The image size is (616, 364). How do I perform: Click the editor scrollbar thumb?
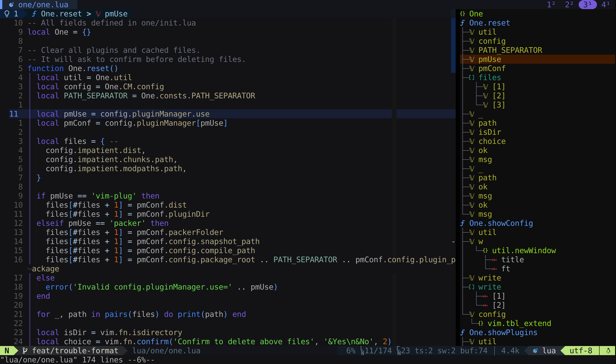[x=453, y=45]
